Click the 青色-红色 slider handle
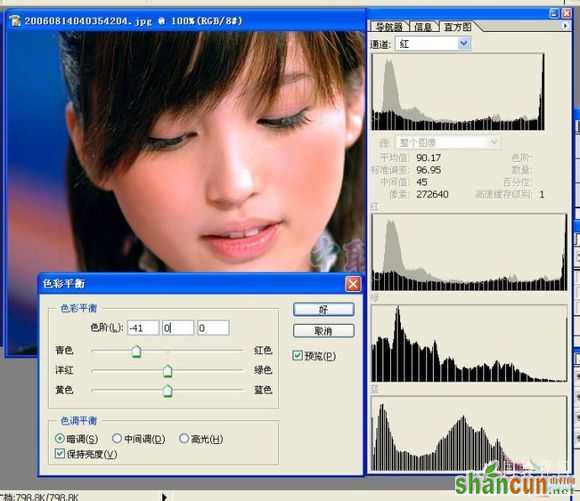The height and width of the screenshot is (501, 580). [x=136, y=351]
